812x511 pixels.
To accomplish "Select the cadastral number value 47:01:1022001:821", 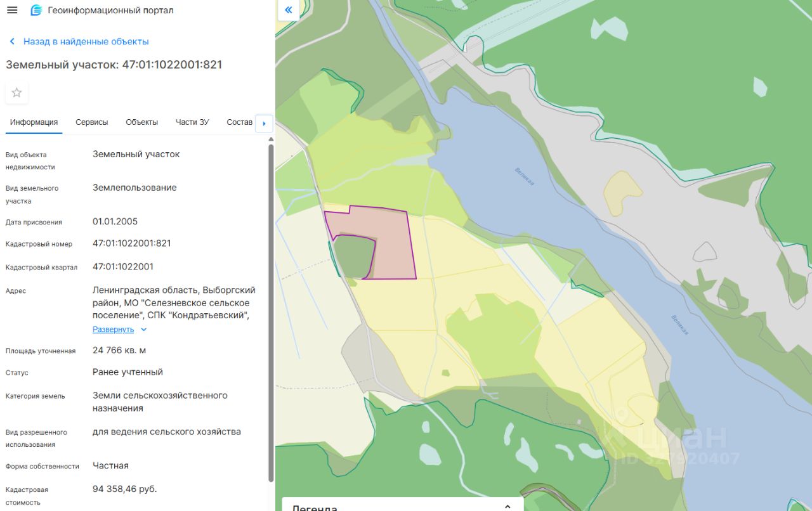I will click(x=132, y=243).
